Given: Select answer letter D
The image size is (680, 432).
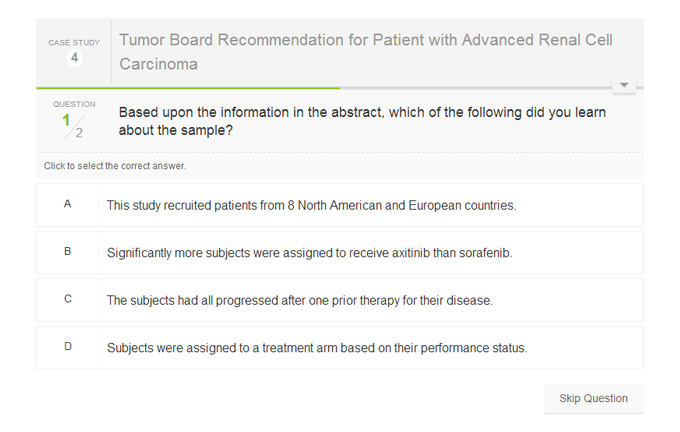Looking at the screenshot, I should point(68,347).
